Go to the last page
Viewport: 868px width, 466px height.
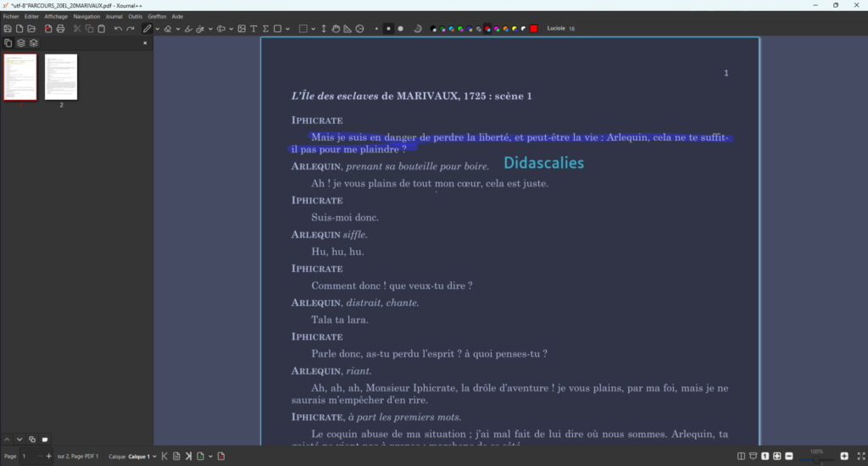point(188,457)
